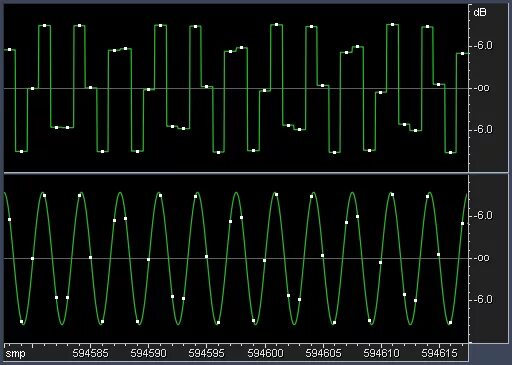Click upper -6.0 mark on bottom channel scale
The height and width of the screenshot is (365, 512).
(x=483, y=216)
